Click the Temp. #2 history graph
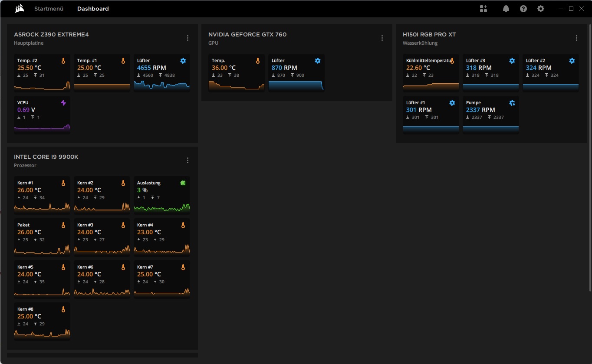Screen dimensions: 592x364 42,86
